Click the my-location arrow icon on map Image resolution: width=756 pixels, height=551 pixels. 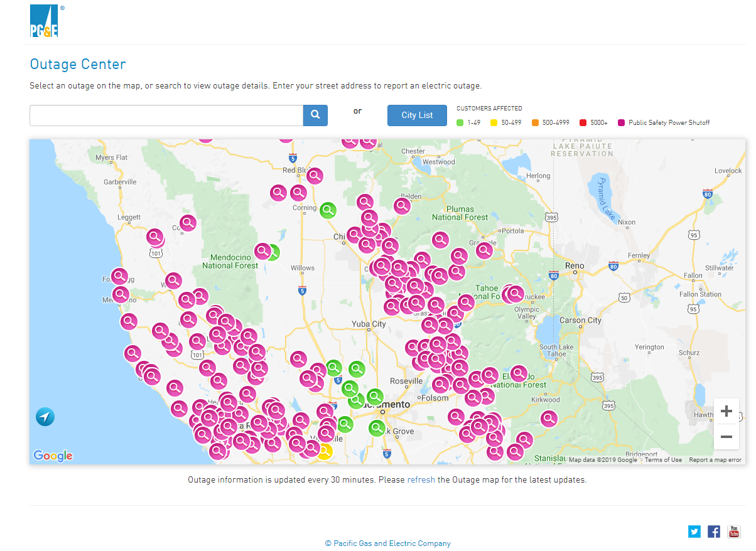(x=45, y=417)
